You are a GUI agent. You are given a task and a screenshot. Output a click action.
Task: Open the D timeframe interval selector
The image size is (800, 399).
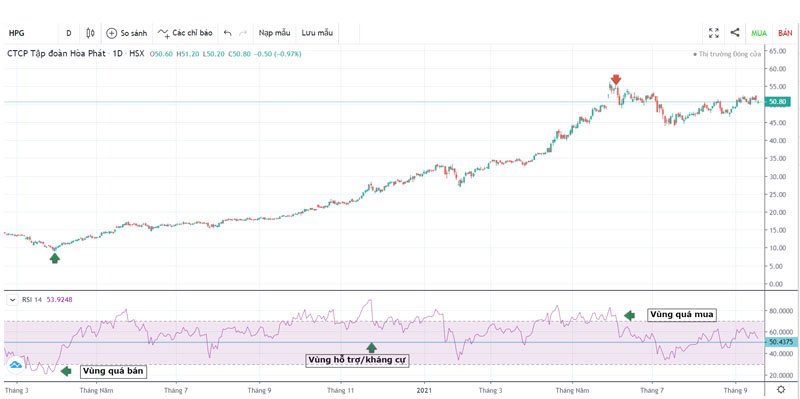69,33
